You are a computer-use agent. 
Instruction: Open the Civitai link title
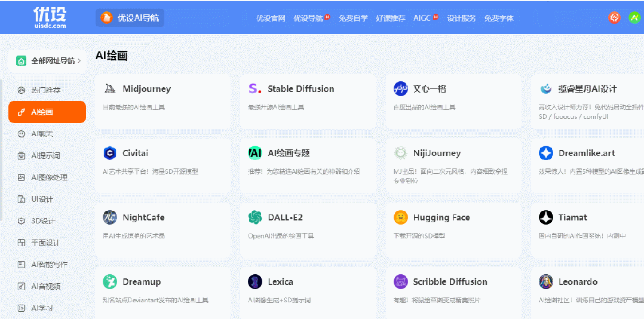click(x=136, y=153)
